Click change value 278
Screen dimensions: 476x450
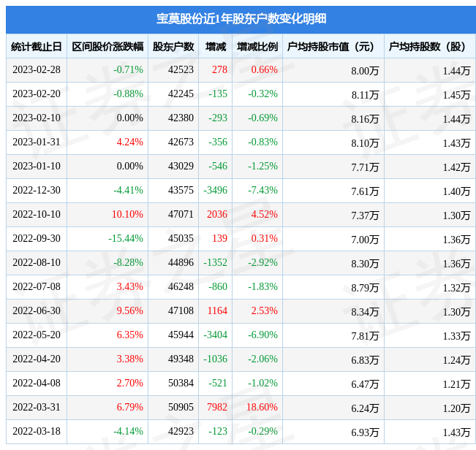click(219, 69)
